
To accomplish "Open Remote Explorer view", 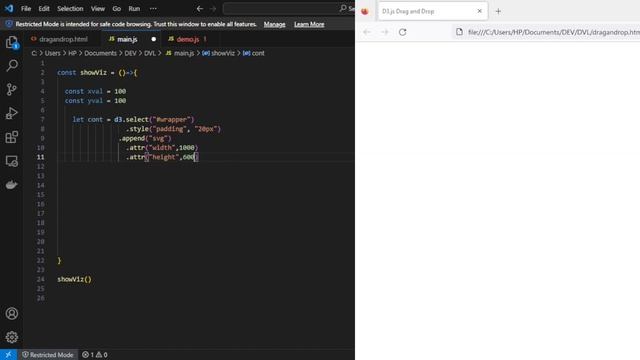I will pyautogui.click(x=12, y=161).
